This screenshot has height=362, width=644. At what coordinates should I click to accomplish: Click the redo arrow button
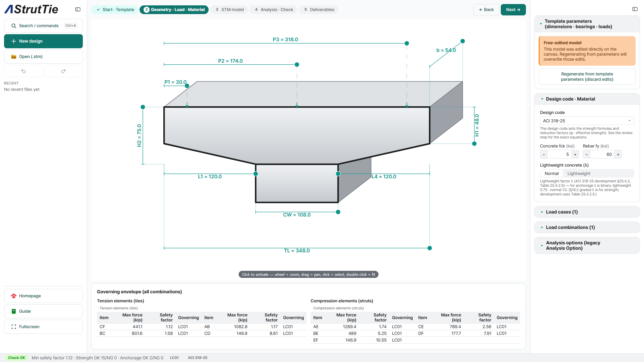[x=63, y=71]
